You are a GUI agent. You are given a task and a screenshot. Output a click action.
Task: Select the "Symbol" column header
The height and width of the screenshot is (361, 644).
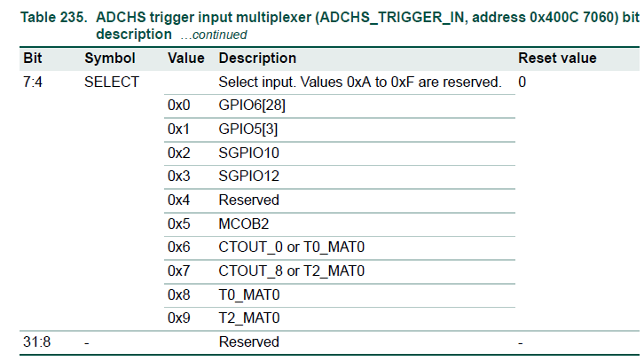click(110, 59)
